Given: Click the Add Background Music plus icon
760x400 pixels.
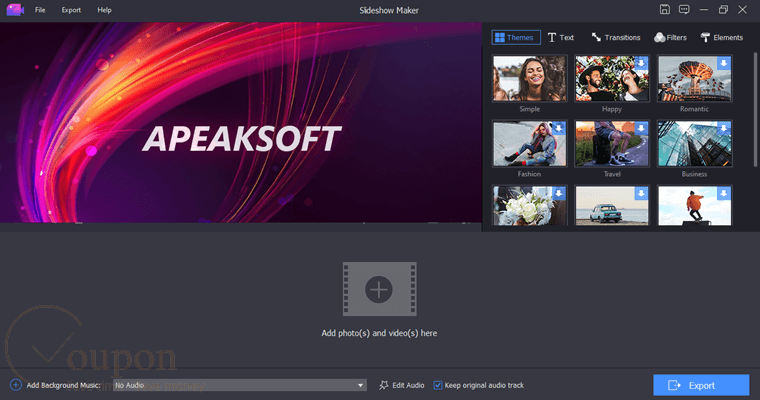Looking at the screenshot, I should coord(16,385).
